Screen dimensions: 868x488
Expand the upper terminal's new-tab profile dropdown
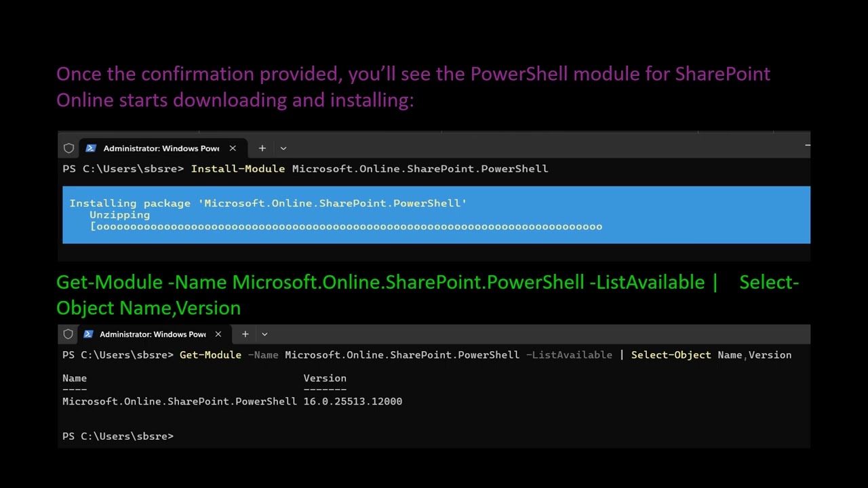tap(283, 148)
